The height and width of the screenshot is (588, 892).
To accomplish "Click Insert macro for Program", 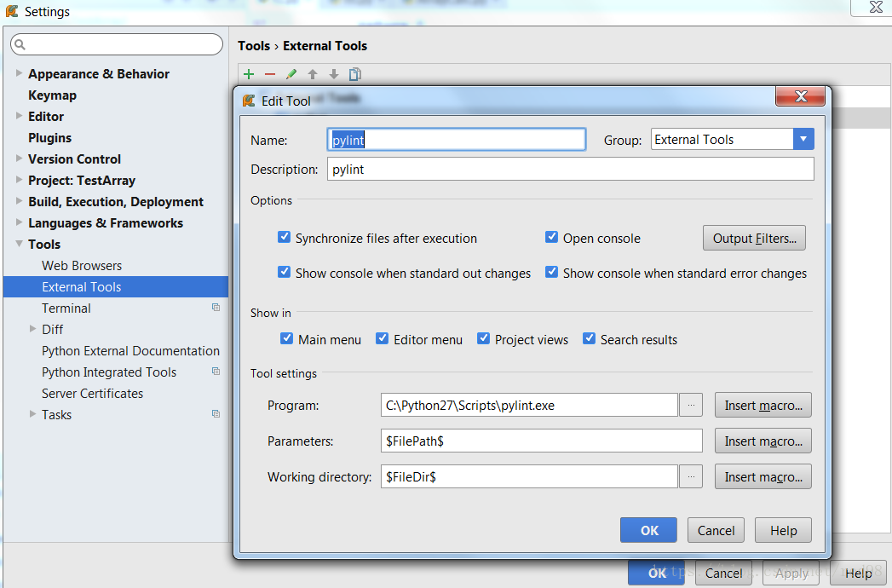I will [x=763, y=406].
